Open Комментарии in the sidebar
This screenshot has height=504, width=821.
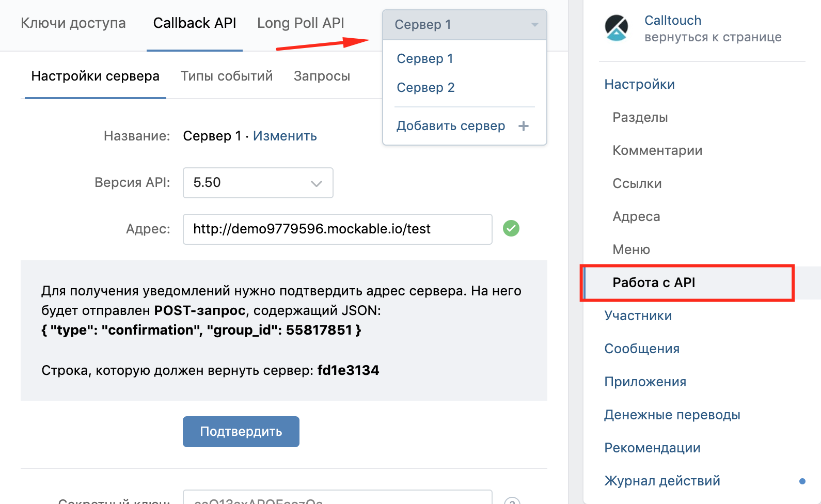657,151
